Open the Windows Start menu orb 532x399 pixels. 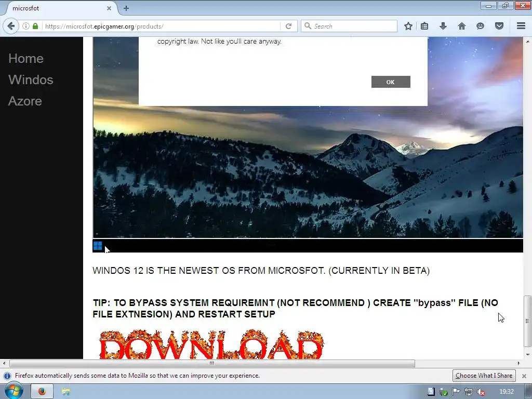(x=14, y=391)
